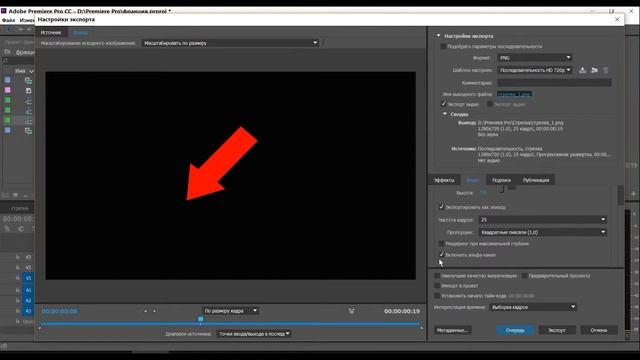Click the blue Queue button
The width and height of the screenshot is (640, 360).
(515, 330)
